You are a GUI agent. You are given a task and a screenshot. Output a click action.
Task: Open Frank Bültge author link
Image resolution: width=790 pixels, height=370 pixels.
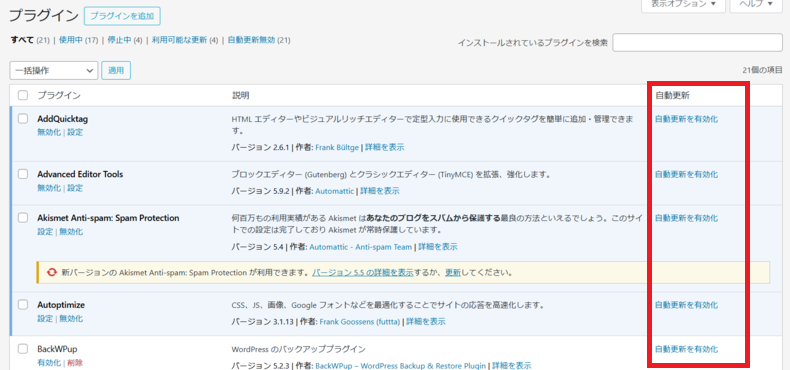point(337,148)
